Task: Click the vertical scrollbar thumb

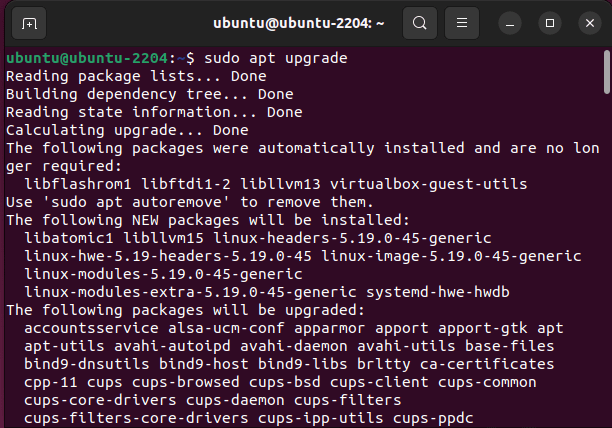Action: pyautogui.click(x=607, y=72)
